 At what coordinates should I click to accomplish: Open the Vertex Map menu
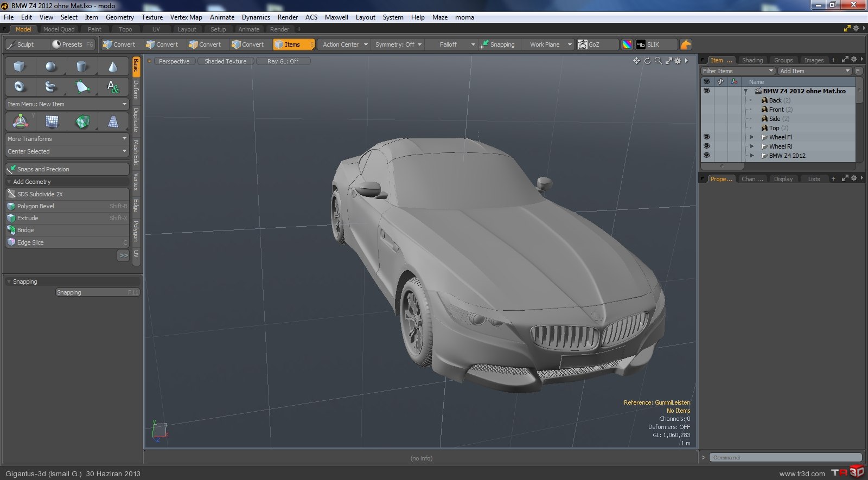186,17
